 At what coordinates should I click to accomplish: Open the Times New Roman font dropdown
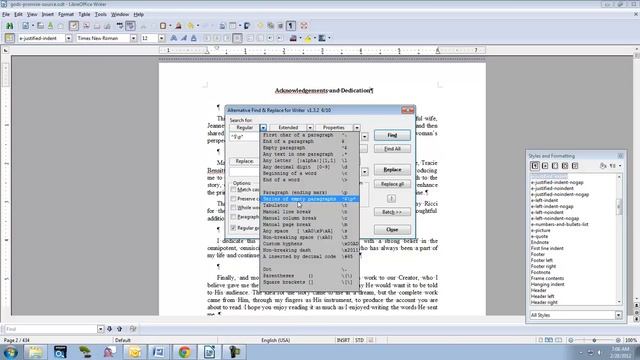(x=133, y=38)
